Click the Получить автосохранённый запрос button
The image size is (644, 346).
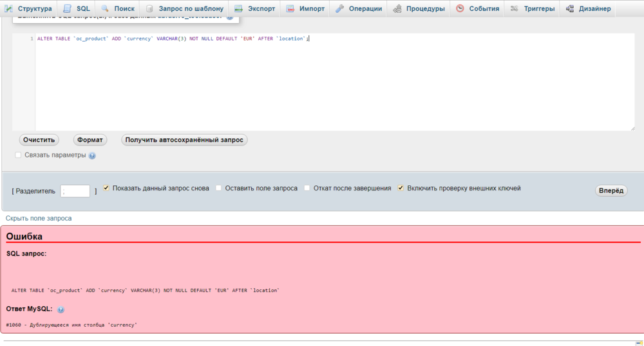[x=184, y=140]
